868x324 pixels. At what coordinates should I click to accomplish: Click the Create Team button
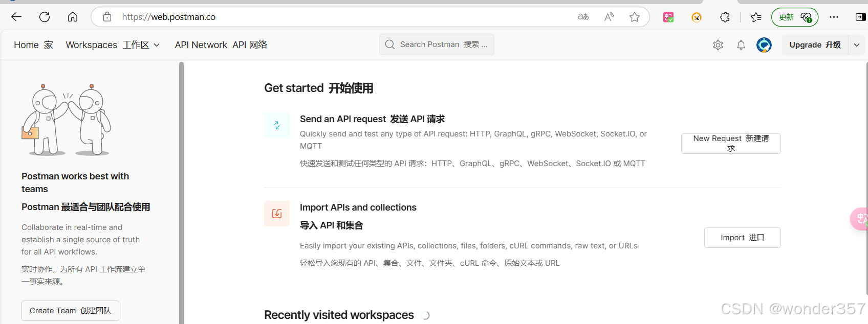point(70,311)
